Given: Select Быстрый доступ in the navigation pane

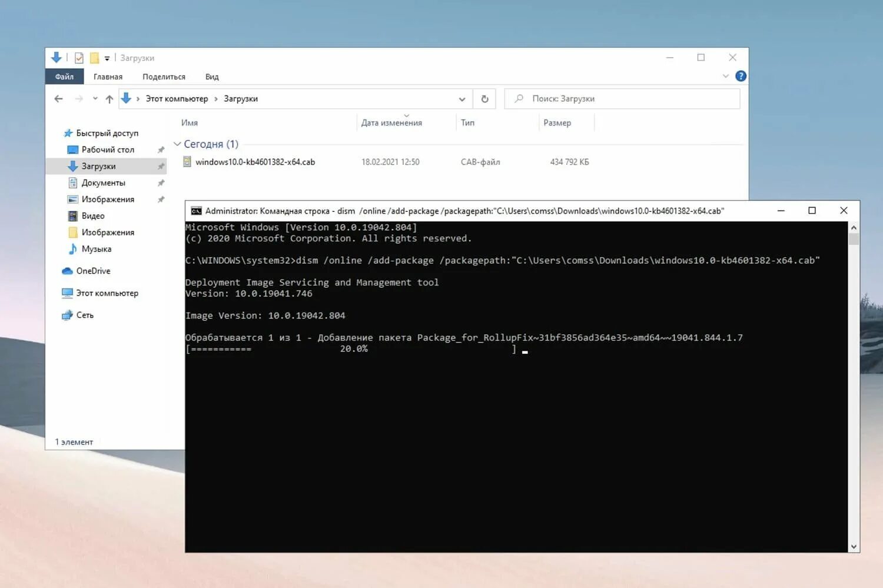Looking at the screenshot, I should [x=107, y=133].
